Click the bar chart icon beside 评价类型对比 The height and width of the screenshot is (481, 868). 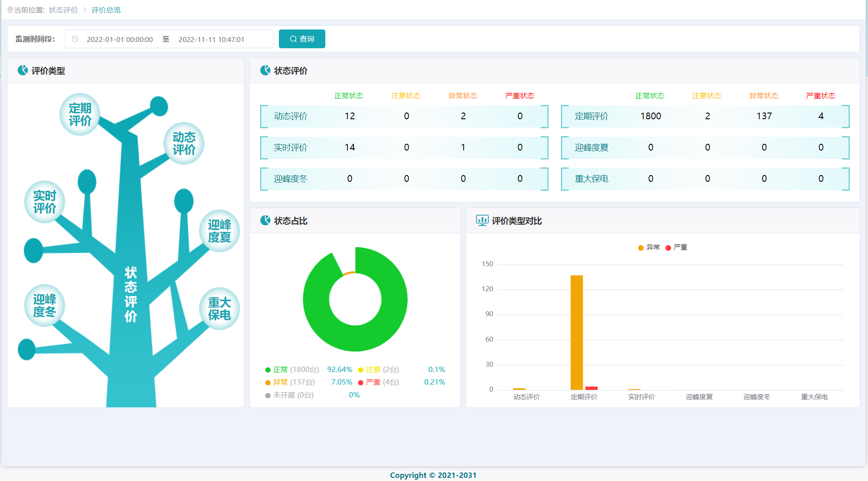[x=482, y=221]
